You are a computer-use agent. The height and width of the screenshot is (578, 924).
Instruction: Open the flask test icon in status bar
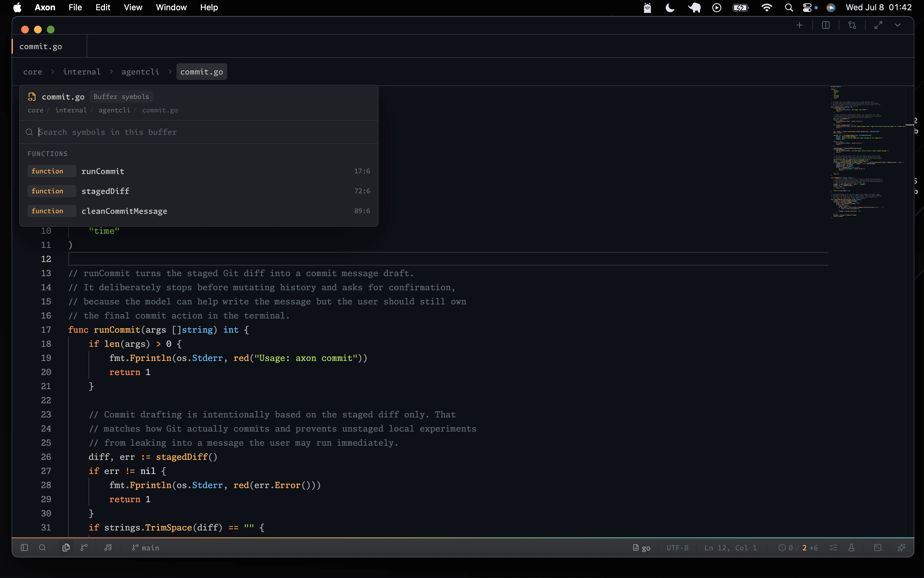coord(851,547)
